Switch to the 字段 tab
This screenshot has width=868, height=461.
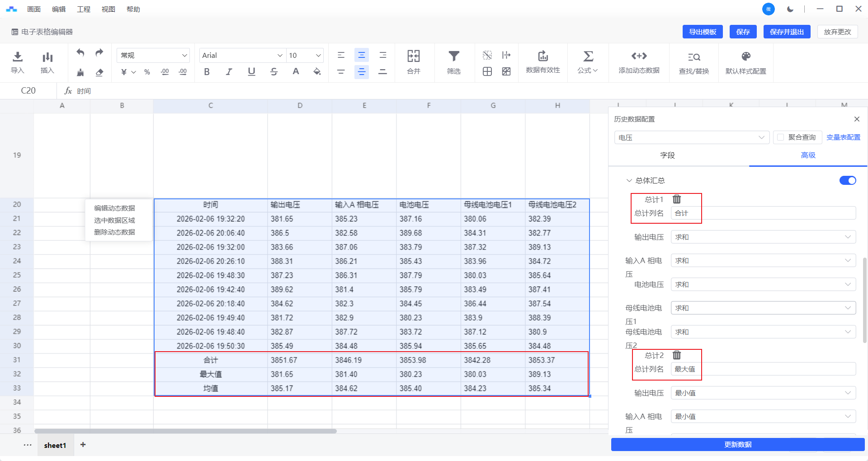[x=667, y=155]
